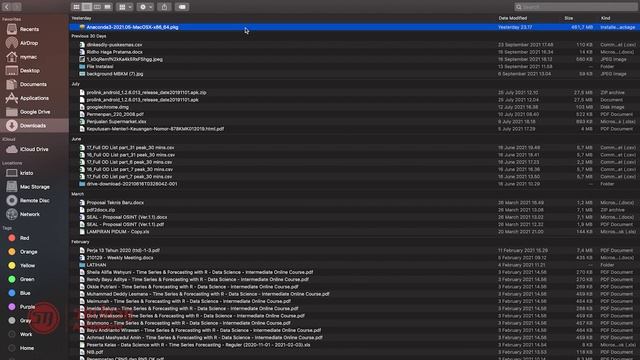This screenshot has width=640, height=360.
Task: Select SEAL - Proposal OSINT (Ver.1.1).docx
Action: point(354,218)
